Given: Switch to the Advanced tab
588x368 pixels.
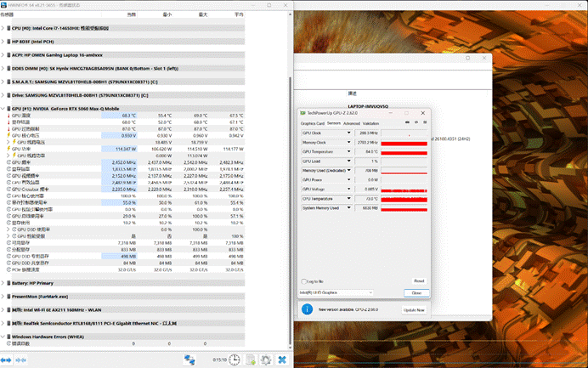Looking at the screenshot, I should click(352, 123).
